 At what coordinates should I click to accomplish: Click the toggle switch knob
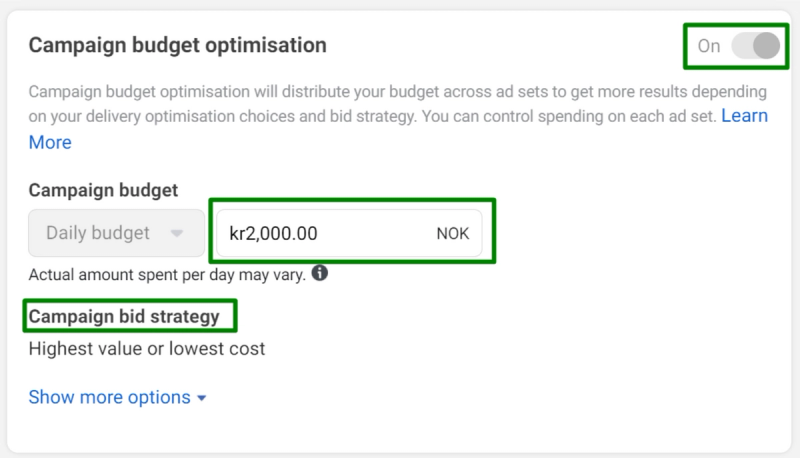(766, 46)
